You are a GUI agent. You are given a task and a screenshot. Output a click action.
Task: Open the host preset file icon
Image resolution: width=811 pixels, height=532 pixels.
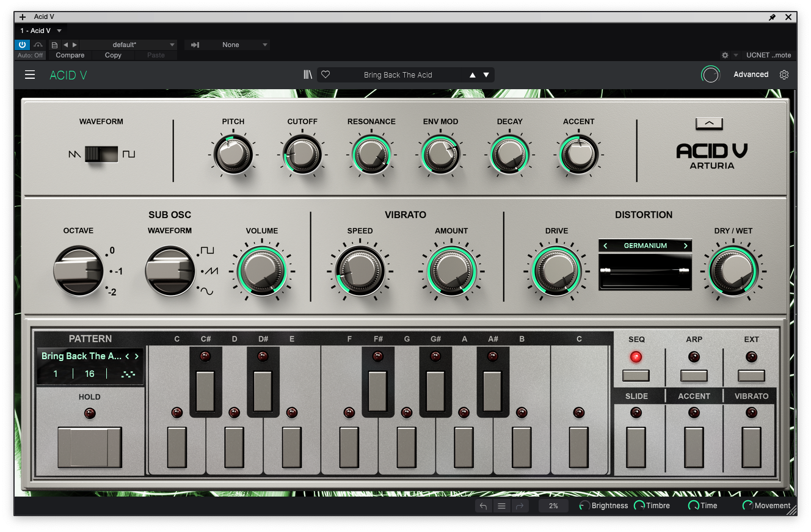click(54, 45)
